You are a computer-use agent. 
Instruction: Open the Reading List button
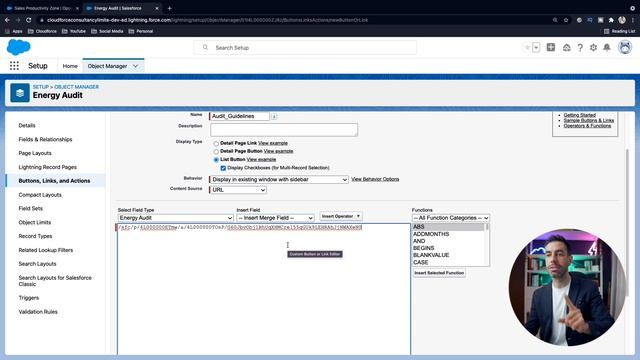coord(619,31)
